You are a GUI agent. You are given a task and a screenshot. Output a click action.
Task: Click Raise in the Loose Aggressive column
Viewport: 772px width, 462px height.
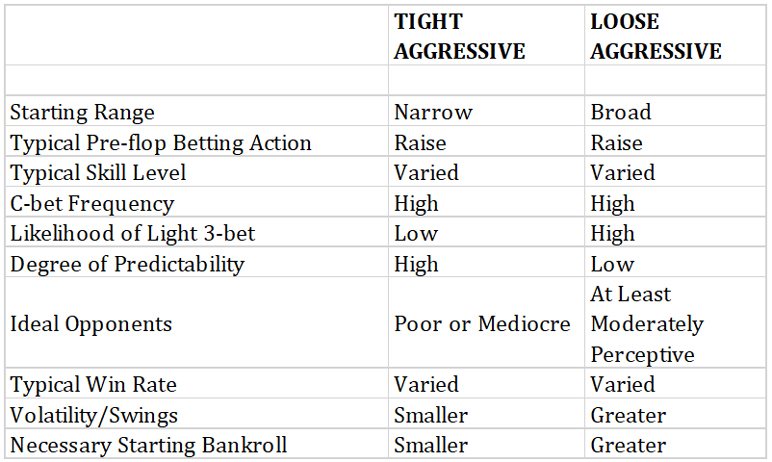pyautogui.click(x=616, y=143)
